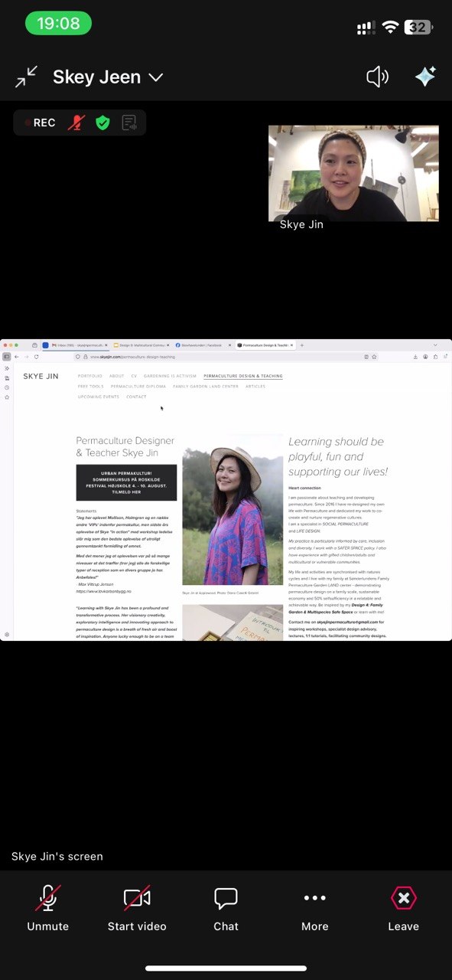Open GARDENING IS ACTIVISM page on shared website
This screenshot has width=452, height=980.
click(x=170, y=376)
